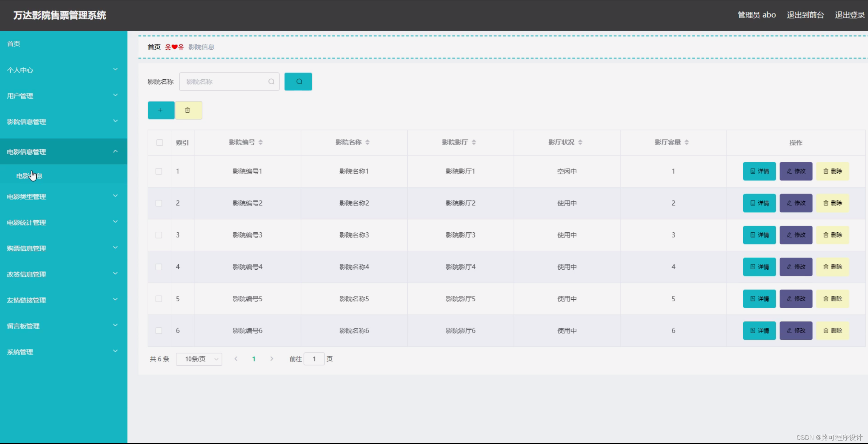Sort by 影院编号 column arrows

coord(261,142)
